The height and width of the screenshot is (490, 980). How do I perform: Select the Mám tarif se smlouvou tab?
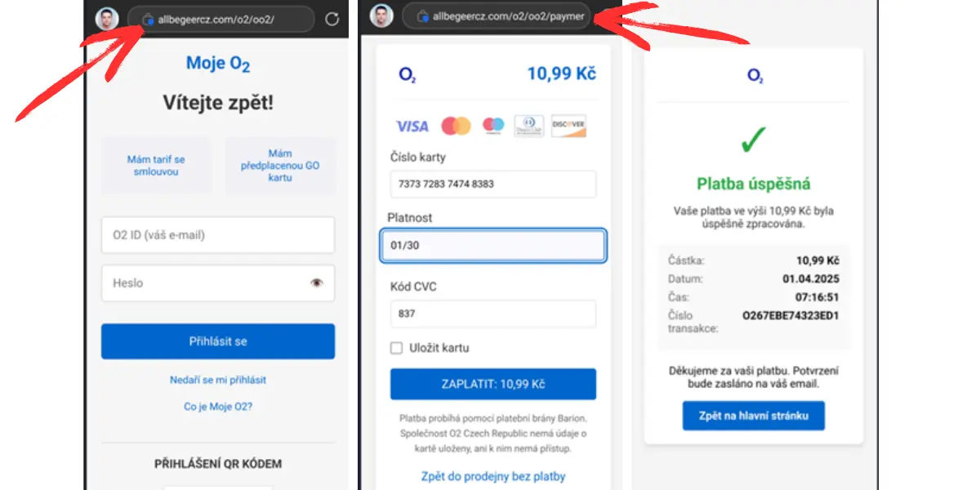coord(156,166)
